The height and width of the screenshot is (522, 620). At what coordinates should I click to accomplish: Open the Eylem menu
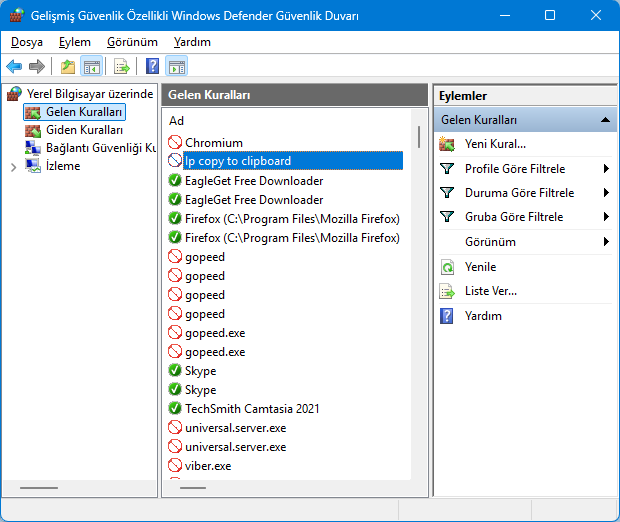click(x=75, y=42)
